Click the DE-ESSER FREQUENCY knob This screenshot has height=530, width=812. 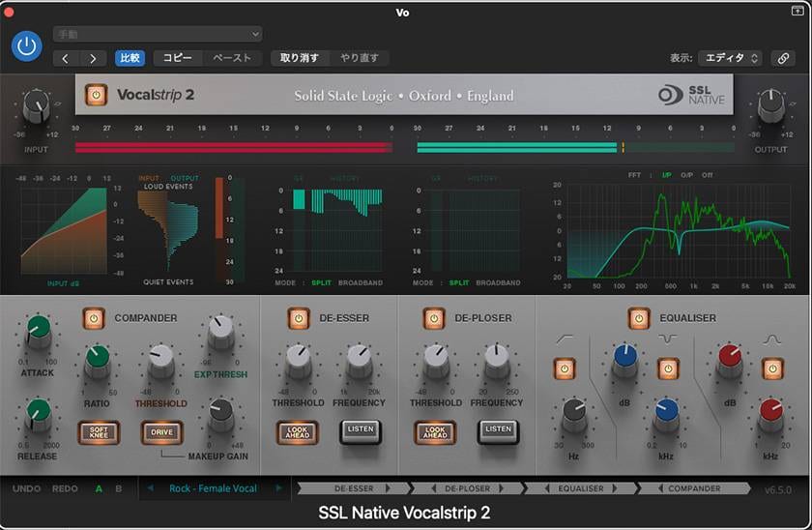click(359, 360)
